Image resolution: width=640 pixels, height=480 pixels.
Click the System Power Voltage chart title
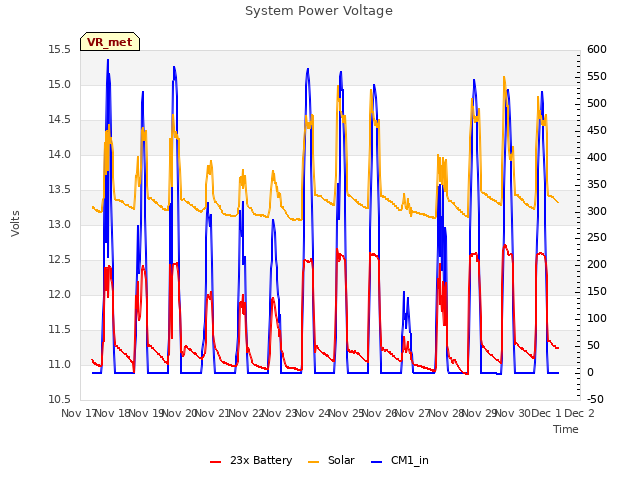coord(319,11)
